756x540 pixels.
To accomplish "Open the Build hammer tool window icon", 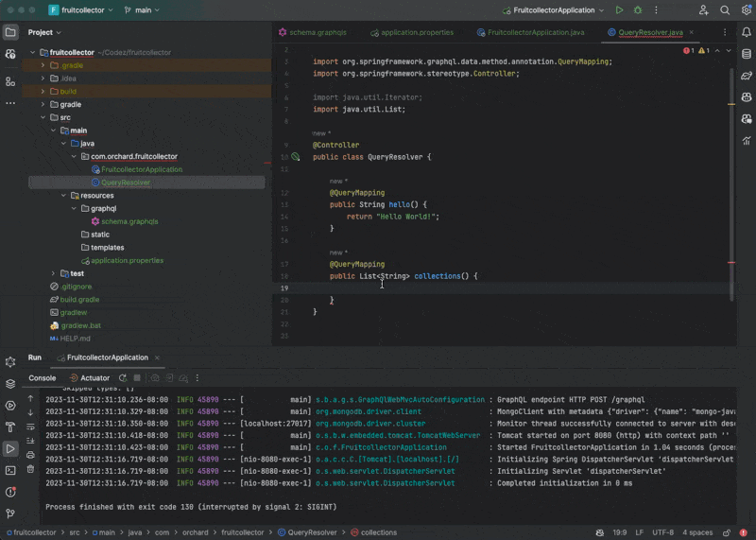I will pos(10,427).
